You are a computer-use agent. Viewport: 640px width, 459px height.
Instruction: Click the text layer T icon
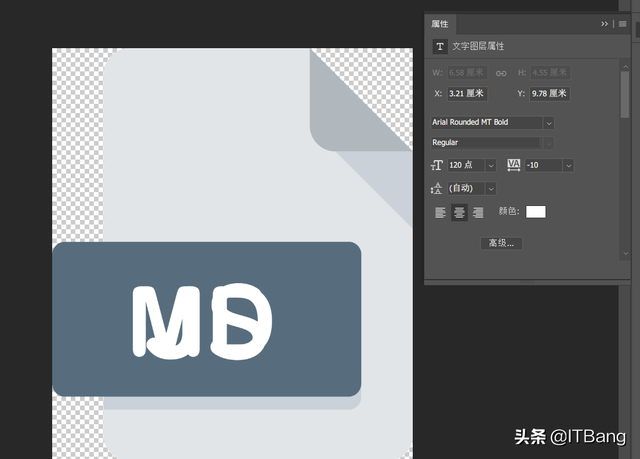pos(440,47)
